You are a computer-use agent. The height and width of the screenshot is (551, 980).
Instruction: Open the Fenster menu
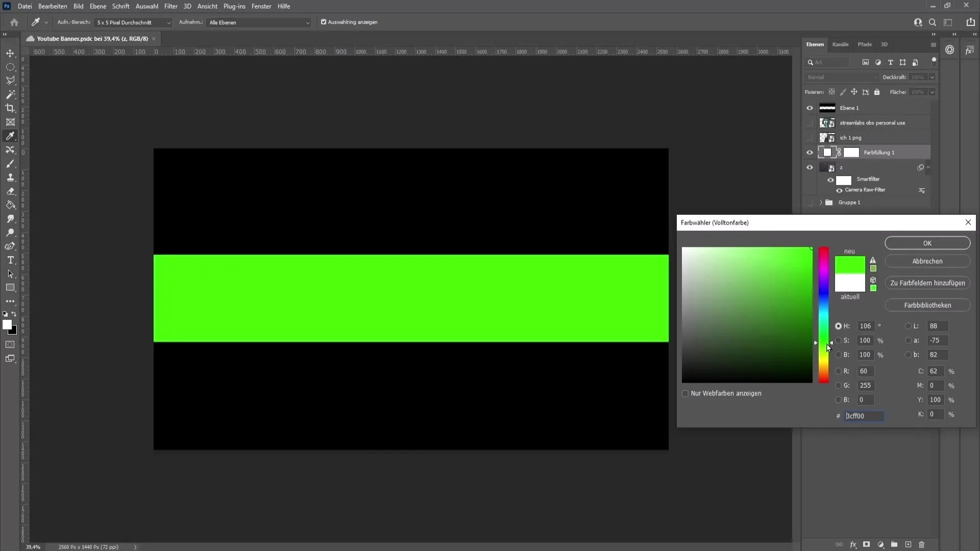[261, 6]
